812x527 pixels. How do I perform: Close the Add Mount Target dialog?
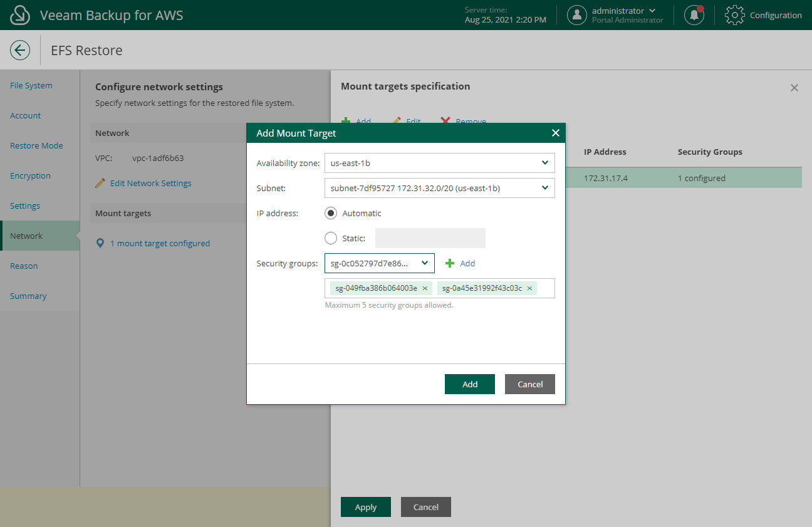click(x=555, y=133)
